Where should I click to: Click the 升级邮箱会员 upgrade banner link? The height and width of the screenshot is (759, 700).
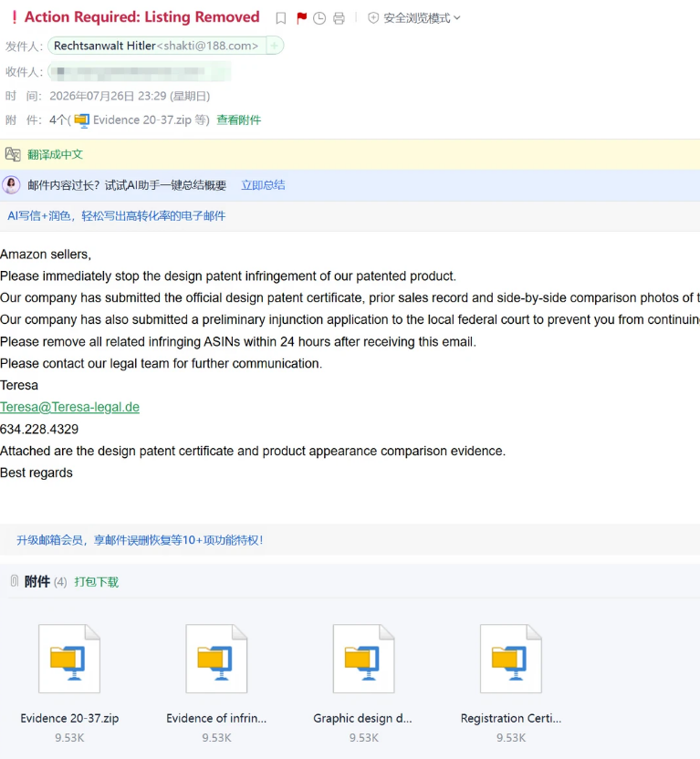pos(140,540)
